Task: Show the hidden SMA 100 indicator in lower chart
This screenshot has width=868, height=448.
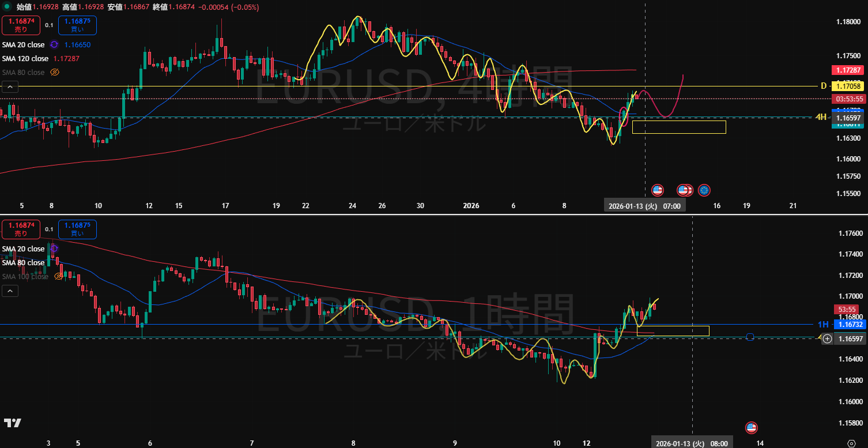Action: [x=58, y=277]
